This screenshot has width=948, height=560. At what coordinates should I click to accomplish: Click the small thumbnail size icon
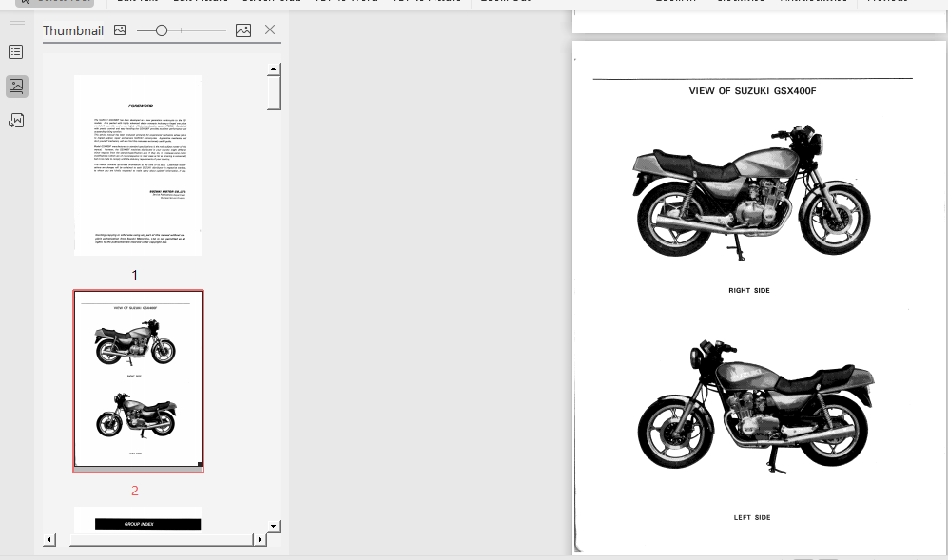(x=120, y=29)
